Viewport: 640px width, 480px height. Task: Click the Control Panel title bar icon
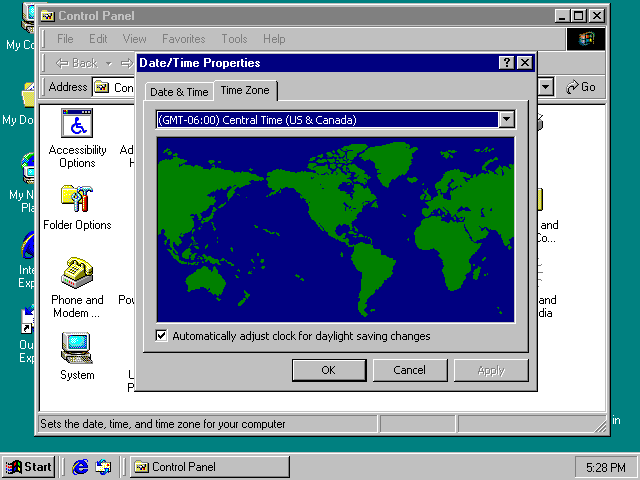click(48, 16)
